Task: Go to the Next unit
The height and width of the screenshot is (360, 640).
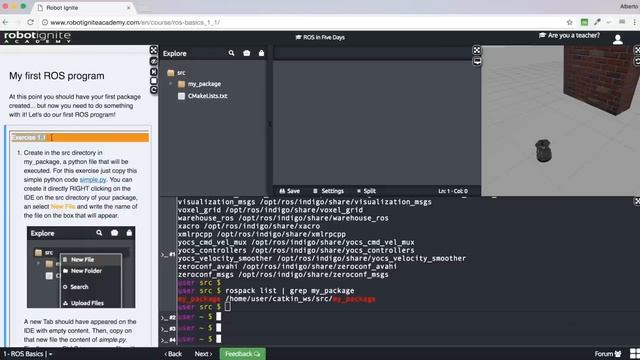Action: pos(203,354)
